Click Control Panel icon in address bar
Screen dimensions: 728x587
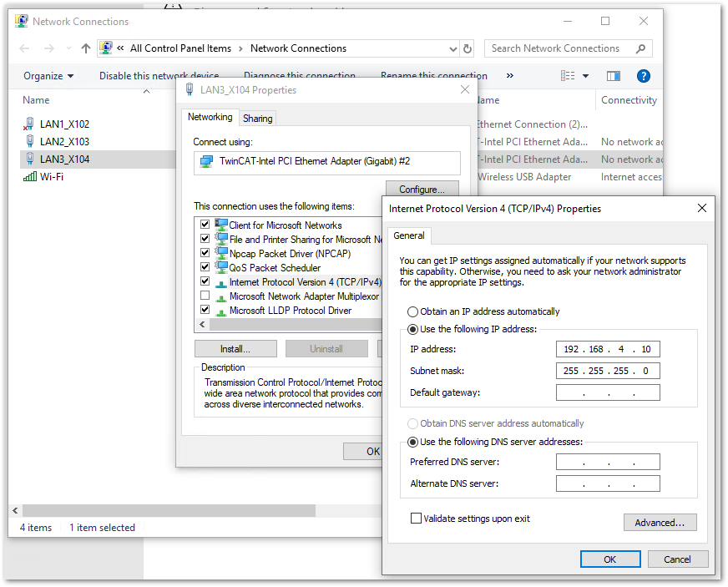(106, 48)
